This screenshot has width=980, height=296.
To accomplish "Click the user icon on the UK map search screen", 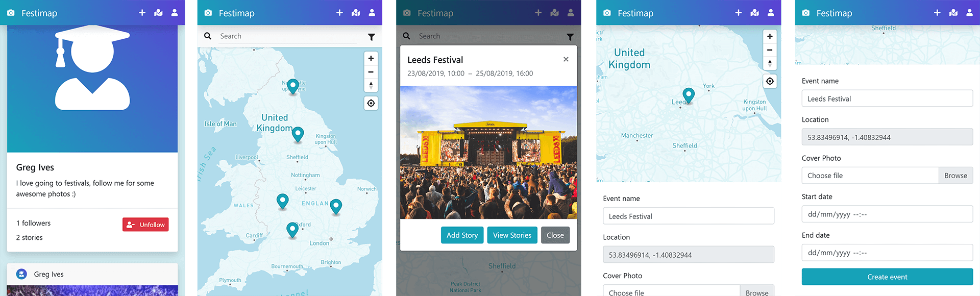I will pos(372,13).
